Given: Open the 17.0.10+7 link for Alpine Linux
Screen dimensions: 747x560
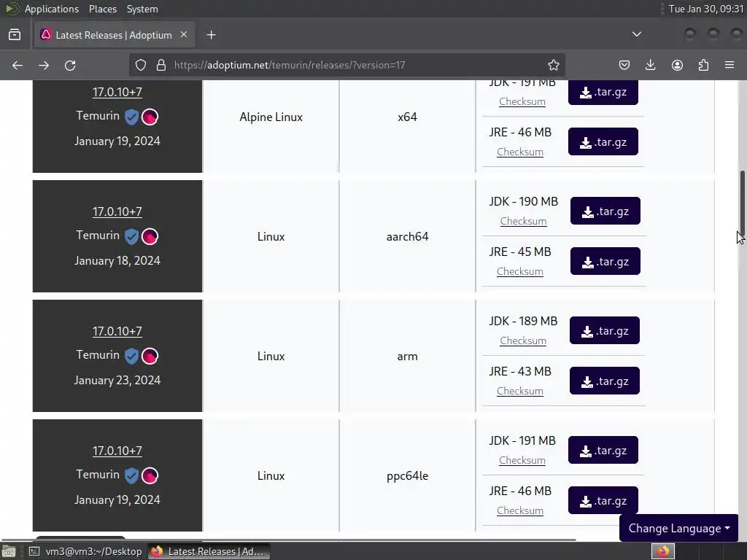Looking at the screenshot, I should [117, 92].
